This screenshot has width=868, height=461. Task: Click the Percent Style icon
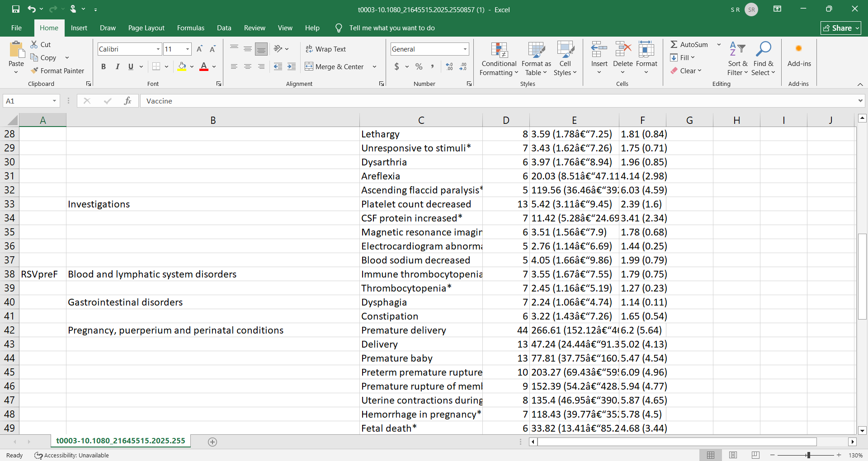click(x=419, y=66)
